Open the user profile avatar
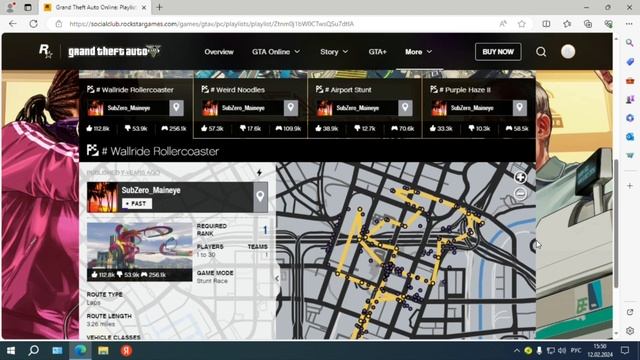 click(568, 51)
